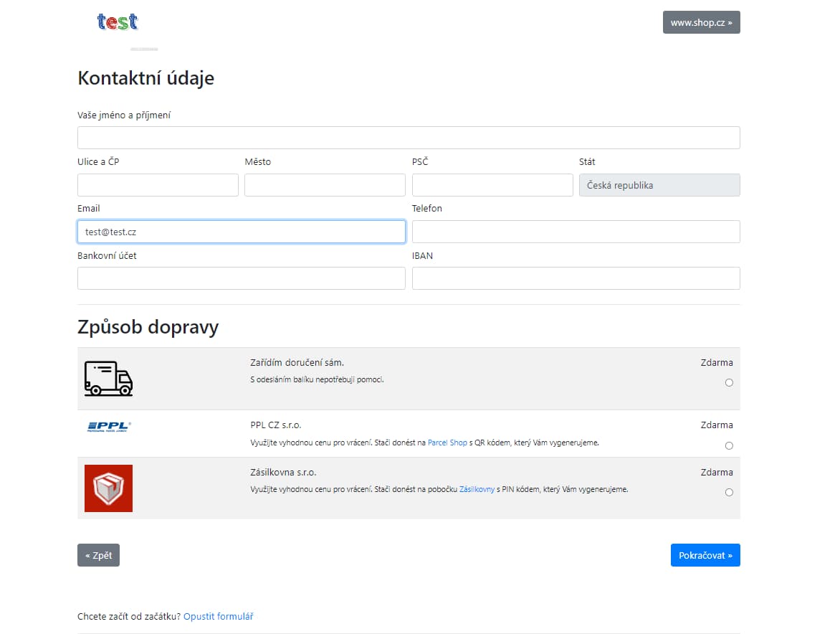The height and width of the screenshot is (634, 840).
Task: Focus the Město input field
Action: point(325,185)
